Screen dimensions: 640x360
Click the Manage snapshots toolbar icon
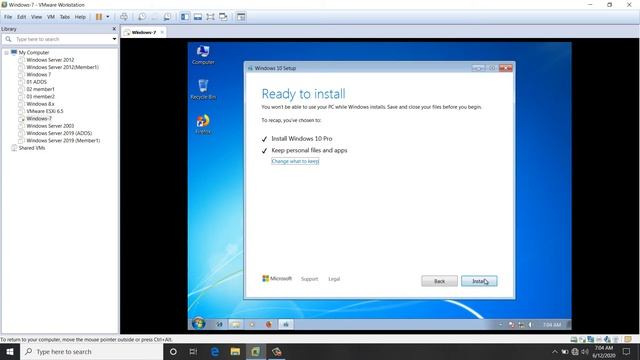[167, 17]
